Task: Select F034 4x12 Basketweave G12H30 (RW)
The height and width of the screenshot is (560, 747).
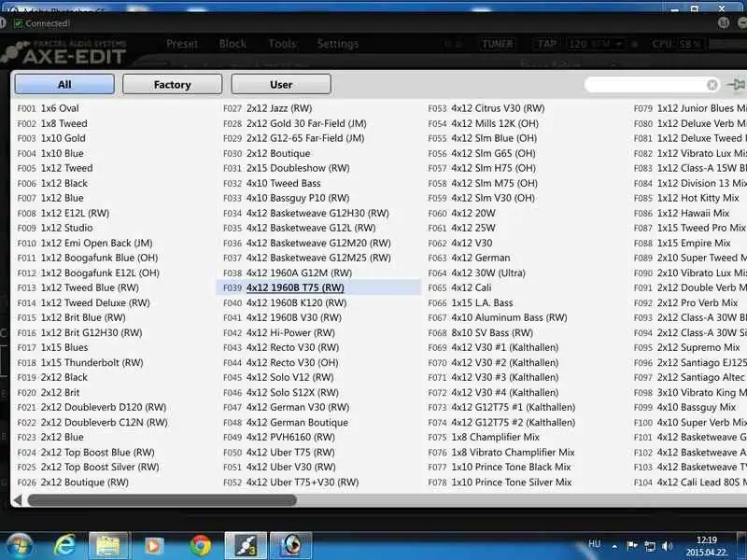Action: point(306,213)
